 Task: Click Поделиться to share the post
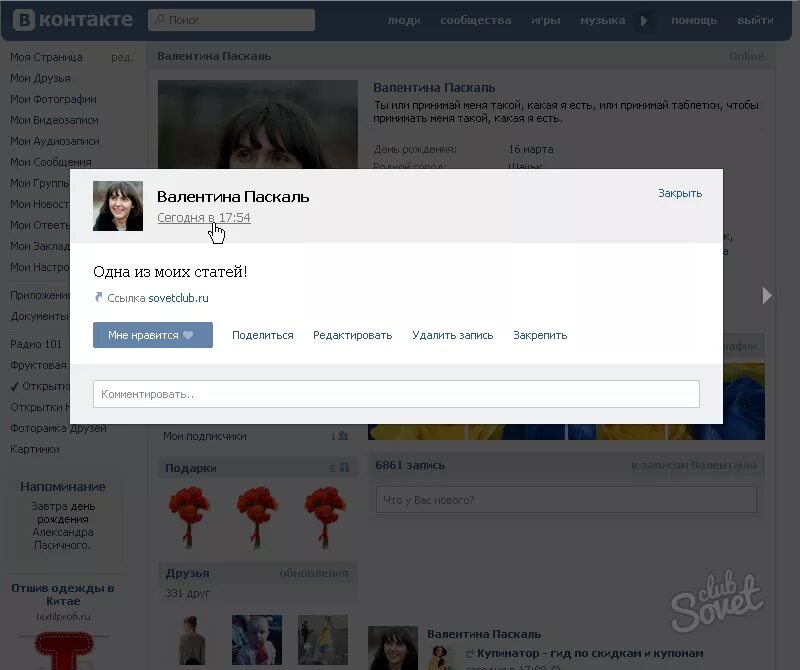click(263, 335)
